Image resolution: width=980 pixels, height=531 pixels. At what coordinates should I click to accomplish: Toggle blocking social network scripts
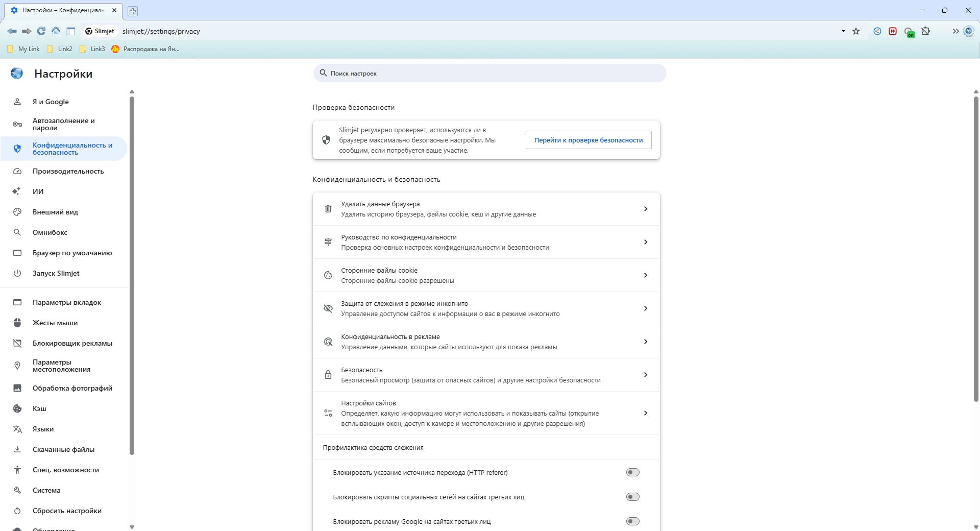(632, 497)
